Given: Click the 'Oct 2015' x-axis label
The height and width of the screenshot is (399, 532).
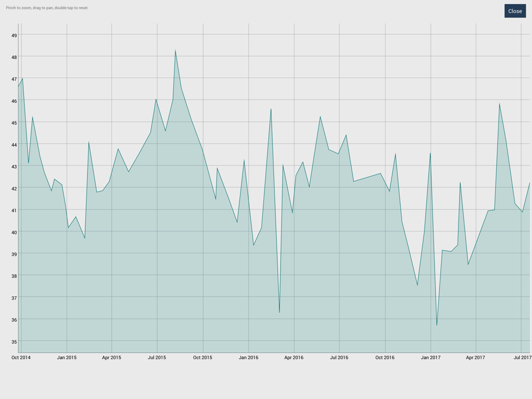Looking at the screenshot, I should [203, 358].
